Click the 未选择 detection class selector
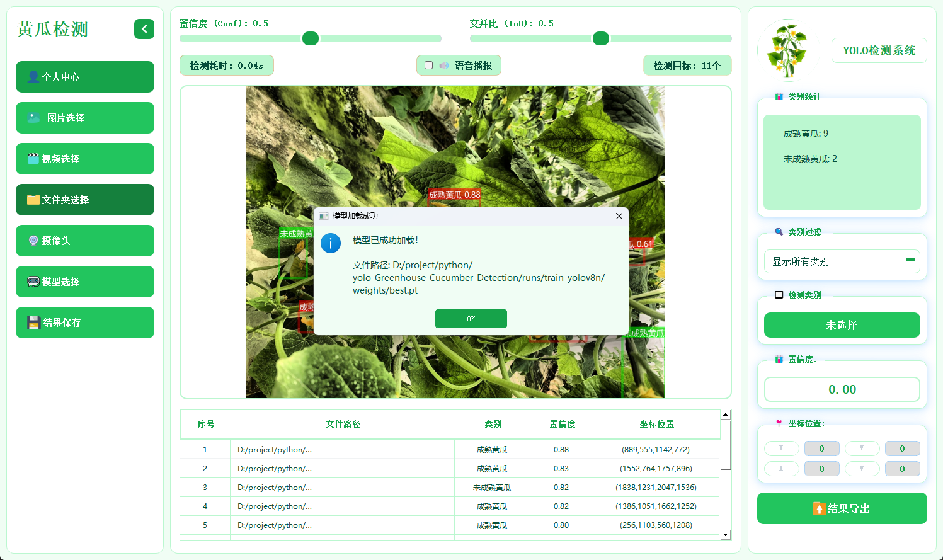The image size is (943, 560). [x=842, y=325]
